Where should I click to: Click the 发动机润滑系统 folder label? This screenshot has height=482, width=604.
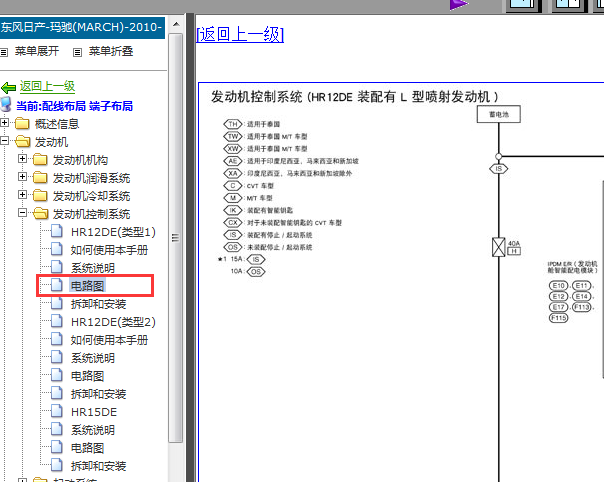tap(91, 178)
